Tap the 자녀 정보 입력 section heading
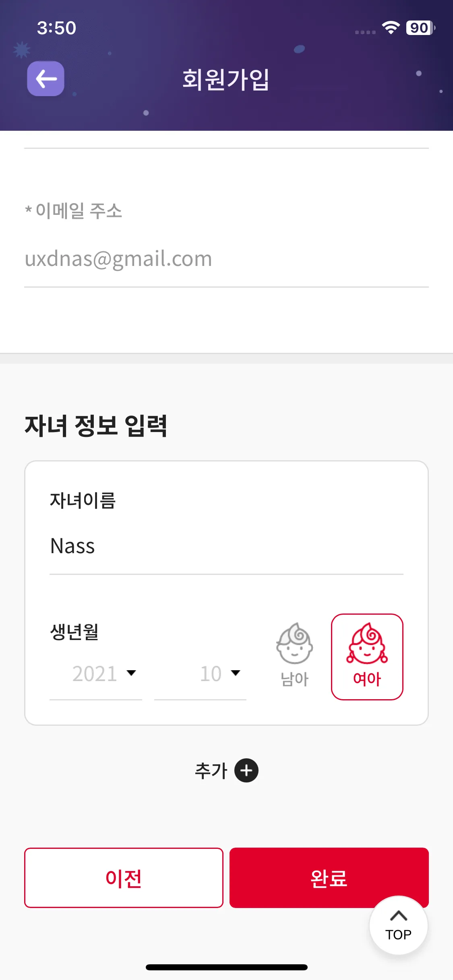Viewport: 453px width, 980px height. 96,426
